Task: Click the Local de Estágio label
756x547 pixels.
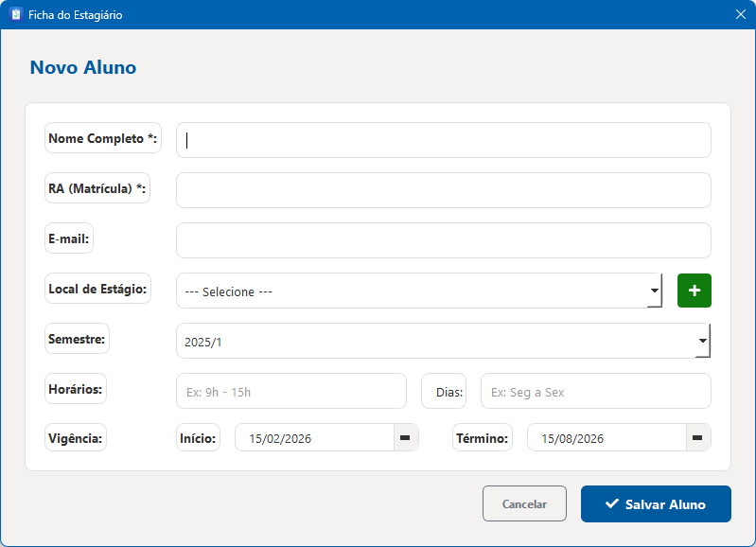Action: 97,289
